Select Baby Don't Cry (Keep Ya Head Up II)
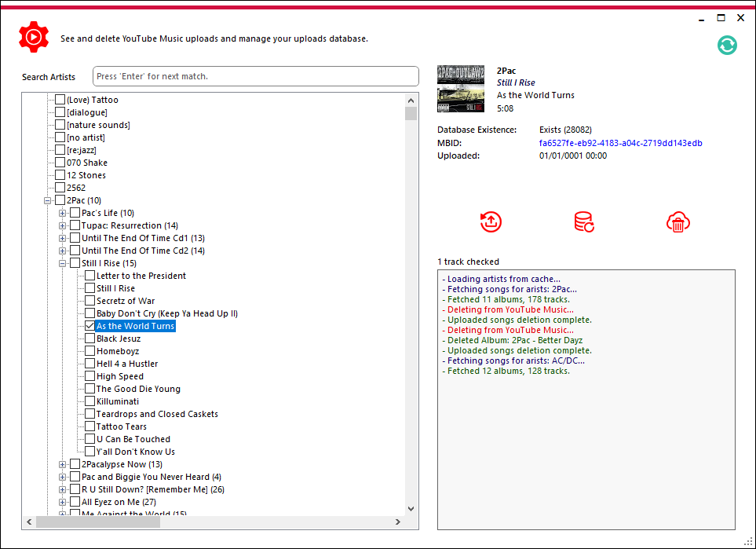This screenshot has width=756, height=549. coord(166,313)
